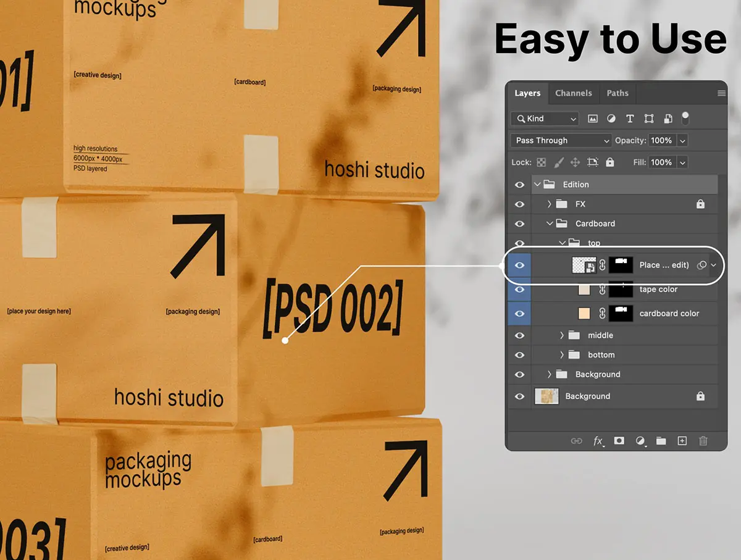Click the delete layer trash icon
741x560 pixels.
click(x=703, y=441)
